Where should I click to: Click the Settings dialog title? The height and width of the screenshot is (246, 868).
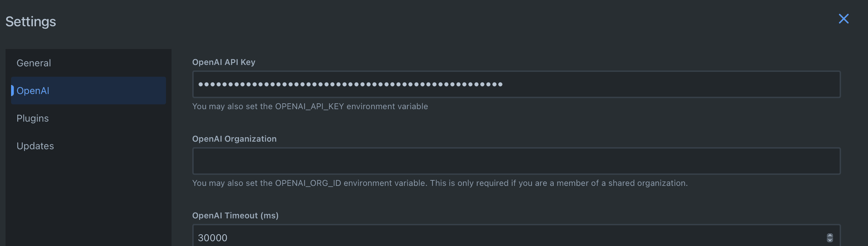click(x=31, y=21)
